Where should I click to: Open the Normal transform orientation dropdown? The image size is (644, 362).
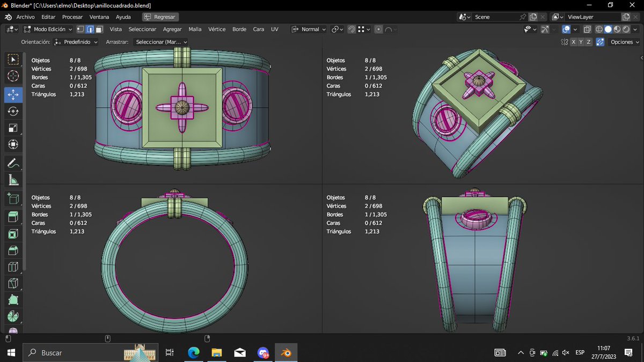(309, 29)
